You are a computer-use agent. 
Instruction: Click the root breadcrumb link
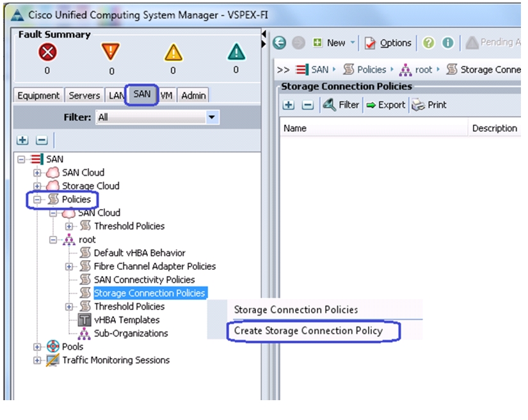click(423, 70)
